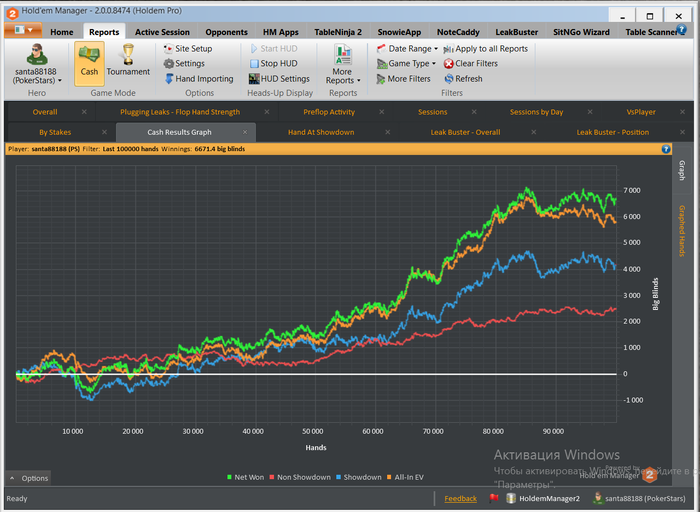700x512 pixels.
Task: Click the santa88188 hero avatar icon
Action: [37, 54]
